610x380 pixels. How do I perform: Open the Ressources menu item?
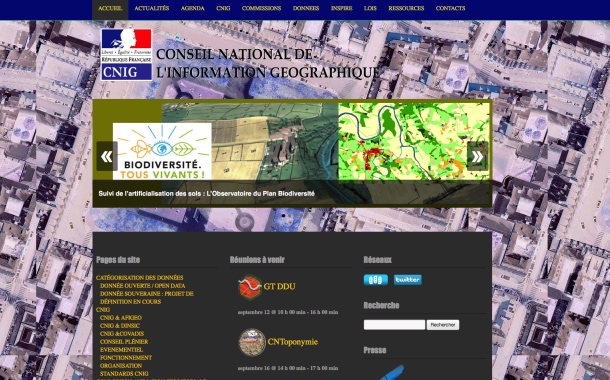coord(406,8)
